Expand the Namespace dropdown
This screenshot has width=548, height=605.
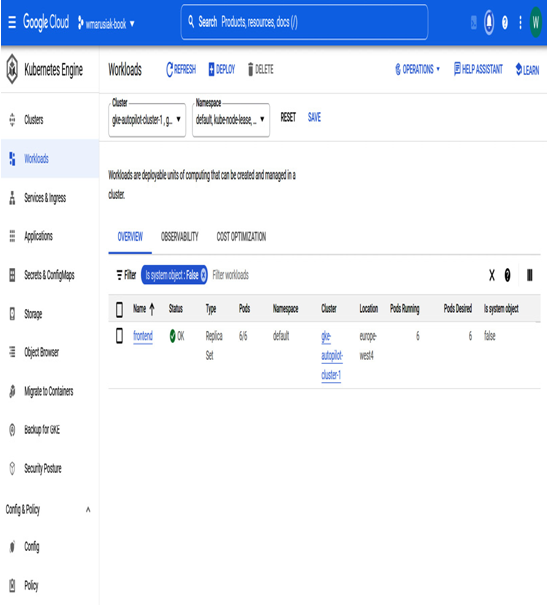click(x=231, y=120)
